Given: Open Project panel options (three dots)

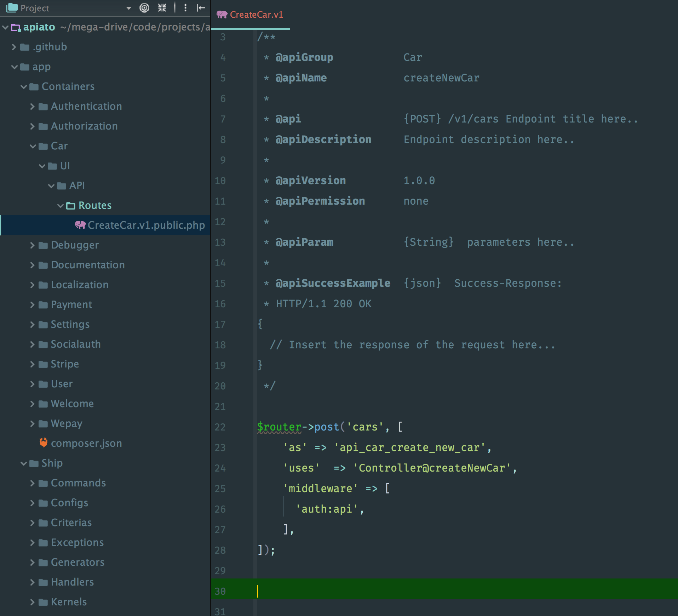Looking at the screenshot, I should (x=185, y=8).
